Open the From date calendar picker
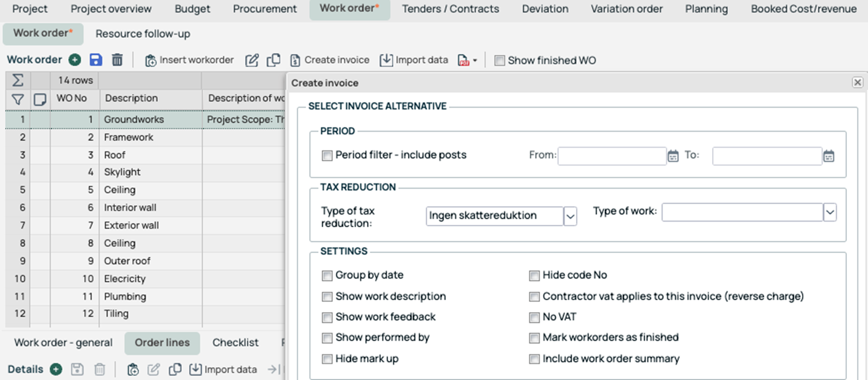Viewport: 868px width, 380px height. point(673,156)
